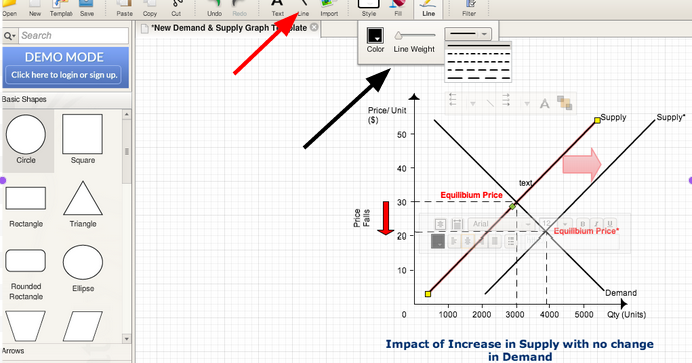Select the dash-dot line style option
This screenshot has width=692, height=363.
tap(478, 54)
